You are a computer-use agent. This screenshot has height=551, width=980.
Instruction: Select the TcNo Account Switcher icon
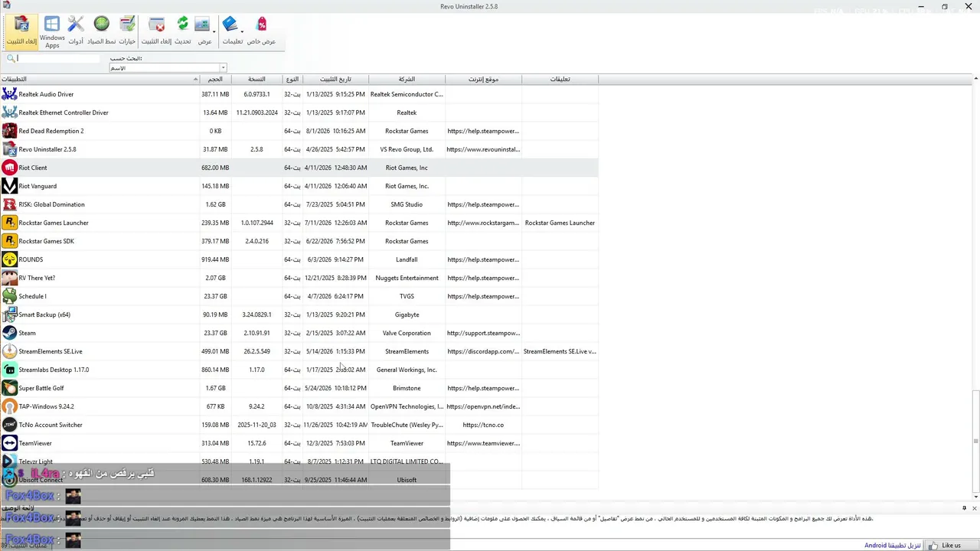pyautogui.click(x=9, y=425)
